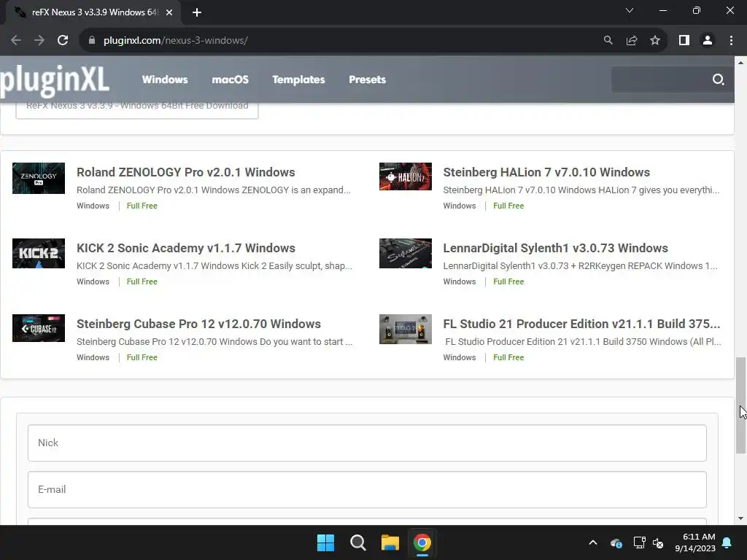The width and height of the screenshot is (747, 560).
Task: Open the macOS menu item
Action: (x=230, y=79)
